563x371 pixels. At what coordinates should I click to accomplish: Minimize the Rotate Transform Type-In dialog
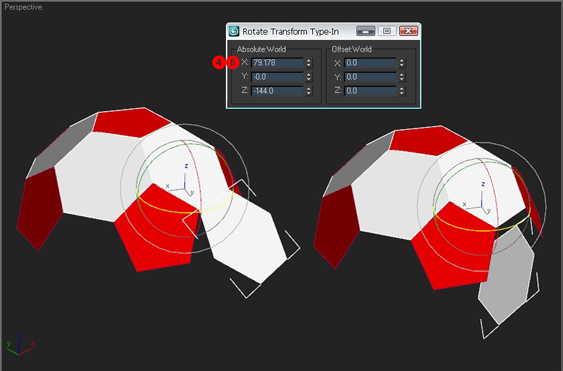pos(366,31)
